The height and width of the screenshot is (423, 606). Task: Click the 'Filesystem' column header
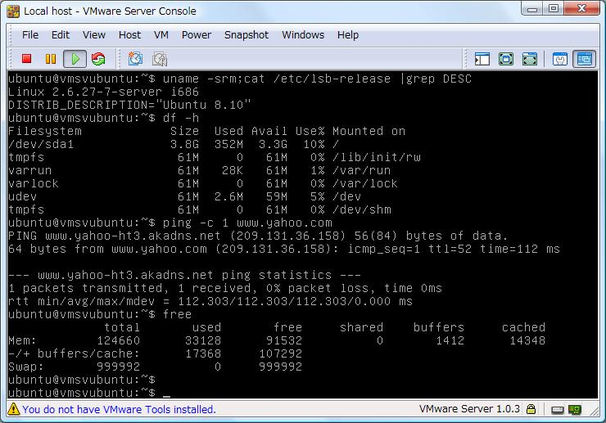45,131
